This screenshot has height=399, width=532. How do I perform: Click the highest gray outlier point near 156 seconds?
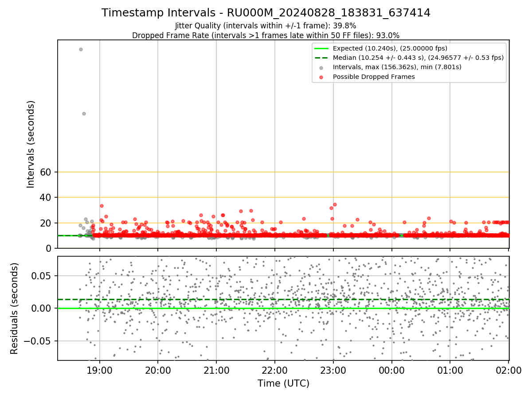pyautogui.click(x=81, y=49)
